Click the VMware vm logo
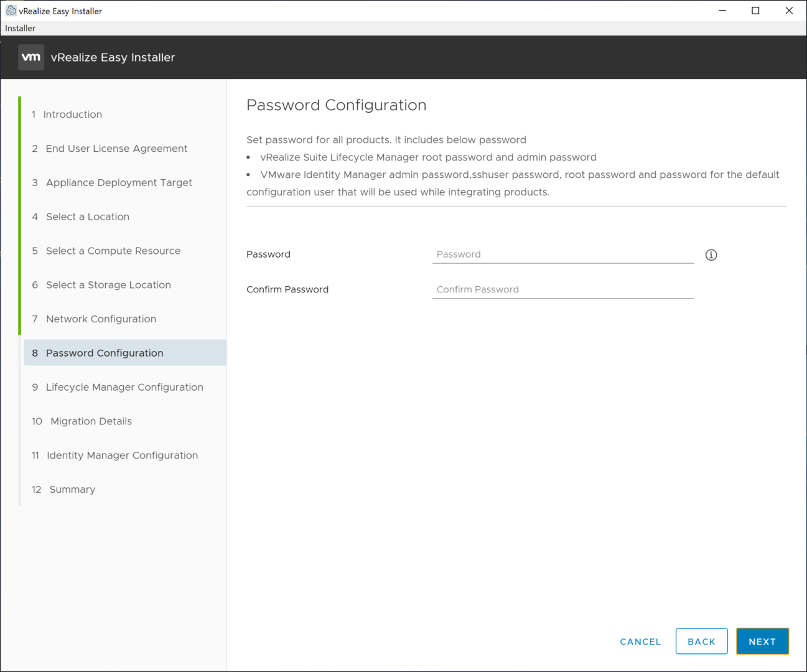The width and height of the screenshot is (807, 672). pos(31,57)
